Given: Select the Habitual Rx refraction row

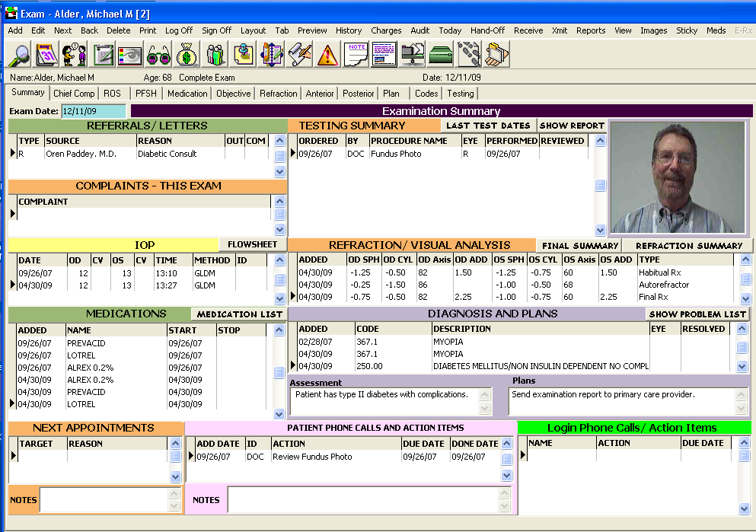Looking at the screenshot, I should (x=515, y=272).
